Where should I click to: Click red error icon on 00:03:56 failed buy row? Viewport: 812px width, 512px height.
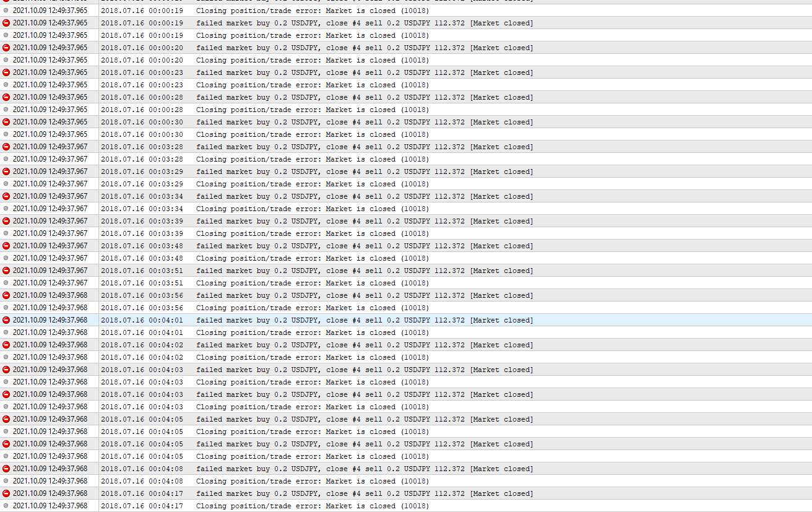coord(6,295)
